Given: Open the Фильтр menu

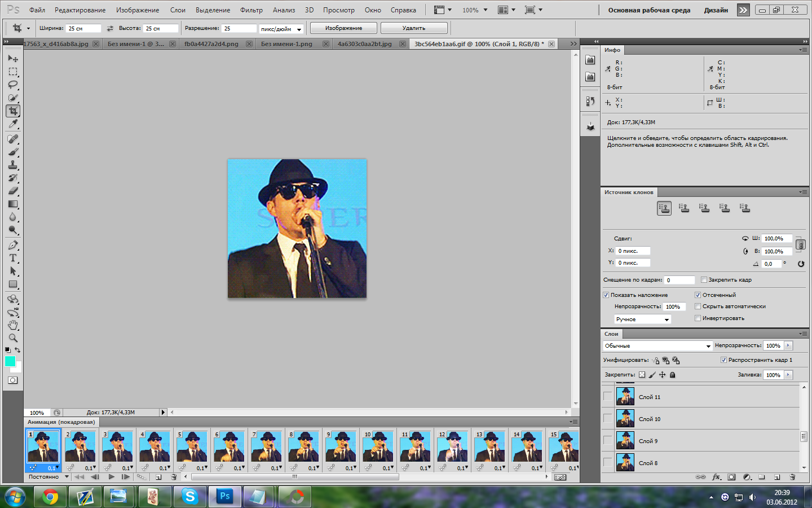Looking at the screenshot, I should (251, 10).
